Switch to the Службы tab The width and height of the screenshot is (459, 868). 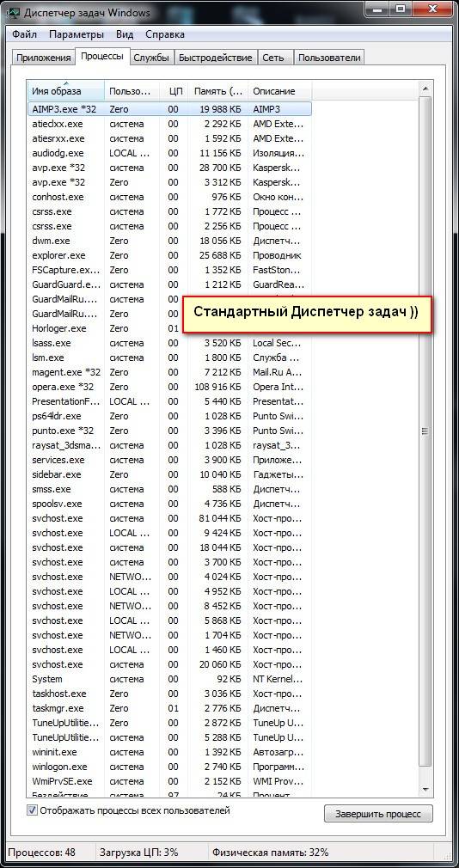coord(151,58)
